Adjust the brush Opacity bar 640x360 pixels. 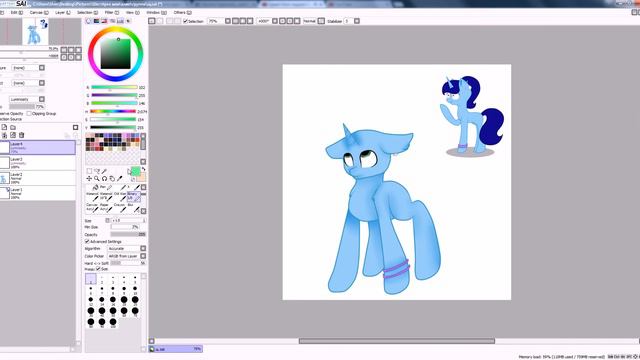(x=128, y=234)
